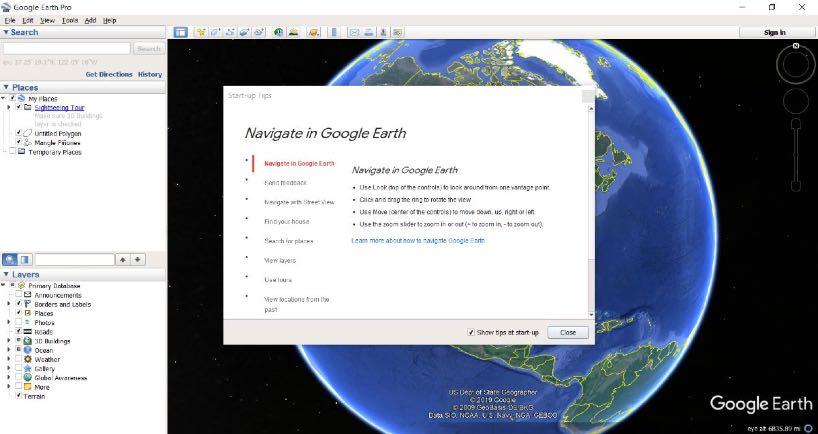Screen dimensions: 818x434
Task: Open the search History link
Action: (150, 75)
